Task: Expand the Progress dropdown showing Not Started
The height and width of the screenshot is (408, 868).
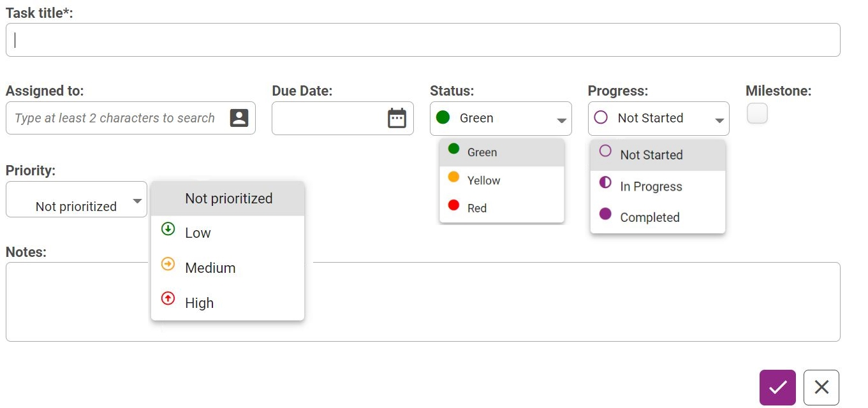Action: click(x=719, y=120)
